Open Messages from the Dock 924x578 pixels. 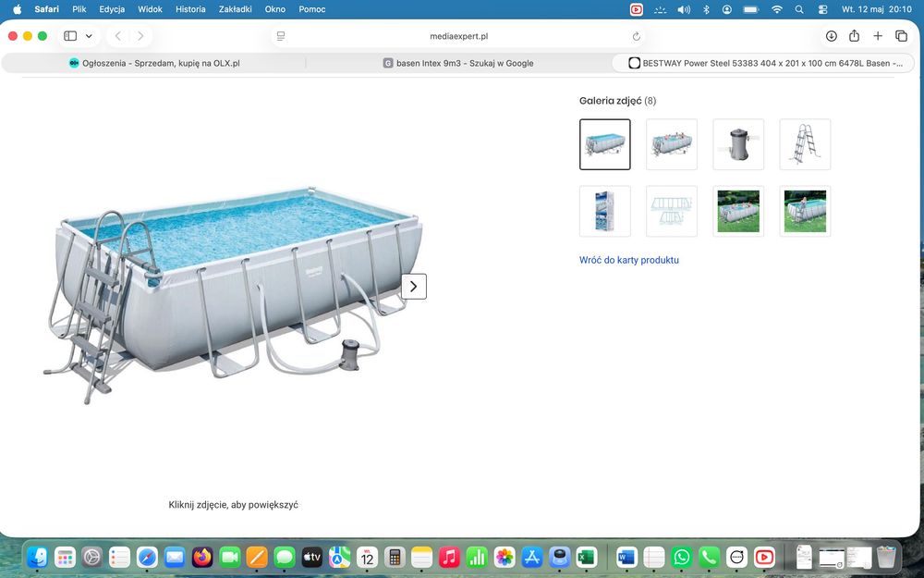pyautogui.click(x=285, y=557)
